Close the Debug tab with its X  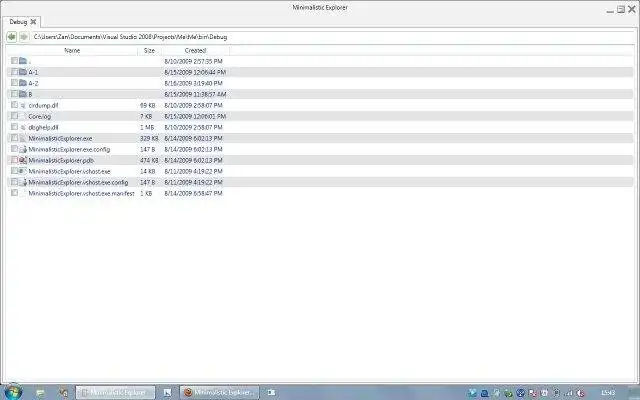click(33, 22)
